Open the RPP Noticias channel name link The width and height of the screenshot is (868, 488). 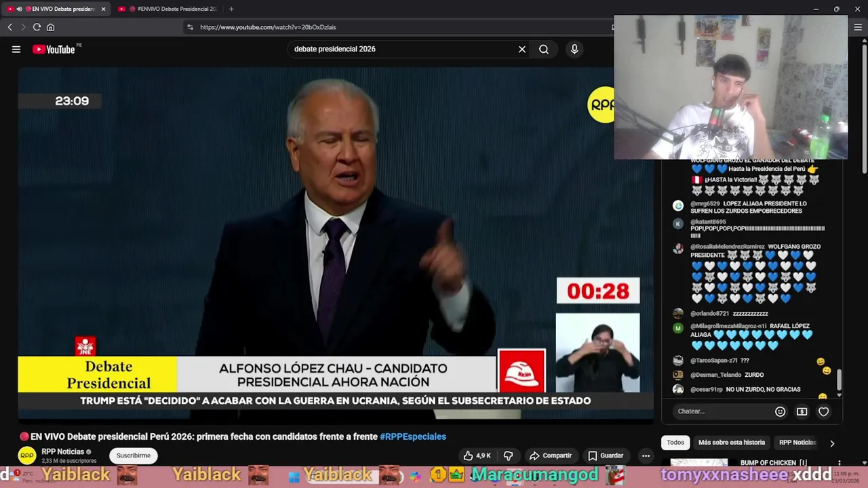[63, 451]
